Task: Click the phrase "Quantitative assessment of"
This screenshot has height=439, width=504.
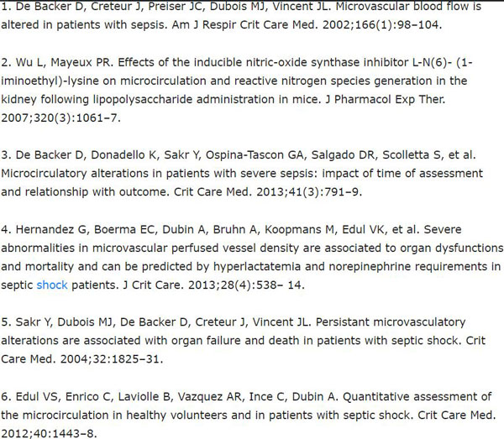Action: click(x=417, y=396)
